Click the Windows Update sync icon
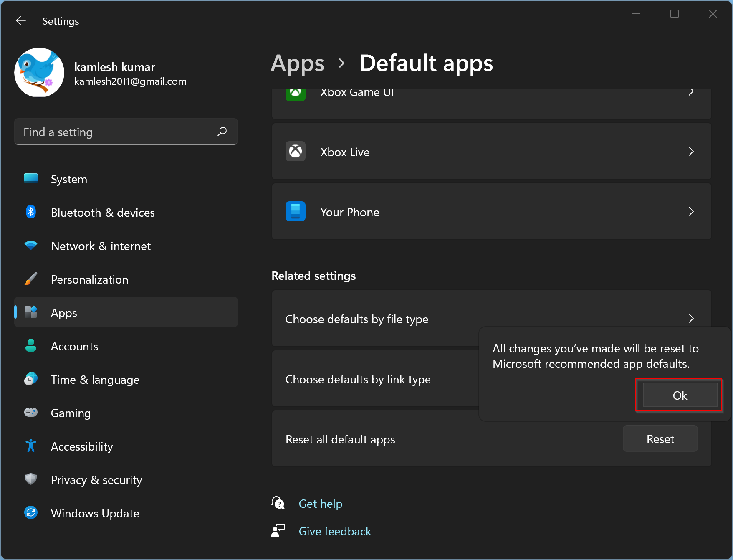 pyautogui.click(x=31, y=512)
